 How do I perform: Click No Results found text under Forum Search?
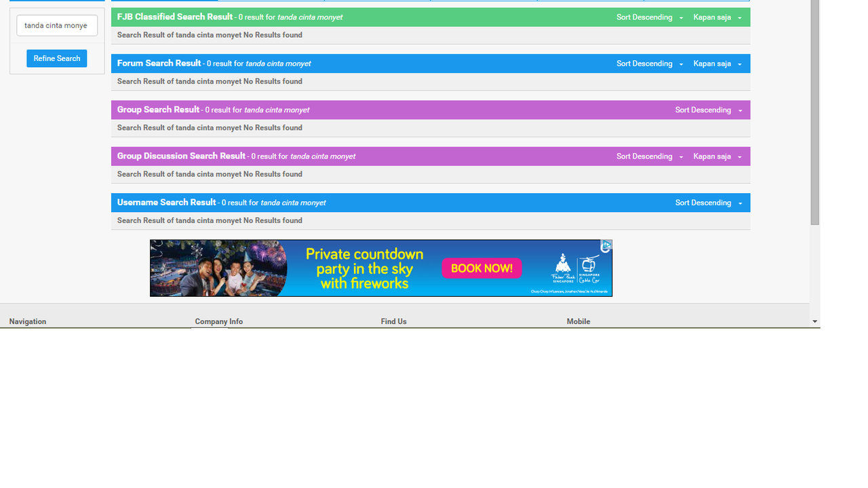(273, 81)
